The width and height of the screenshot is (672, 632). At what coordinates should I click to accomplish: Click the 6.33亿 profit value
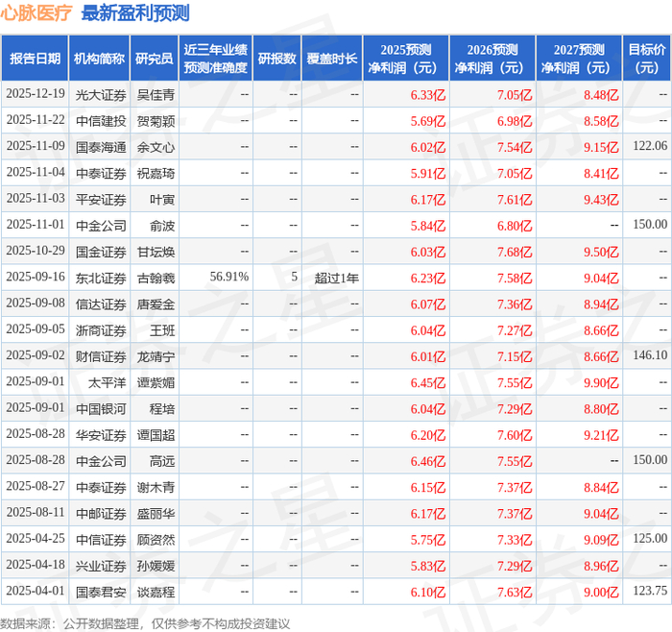click(x=428, y=95)
